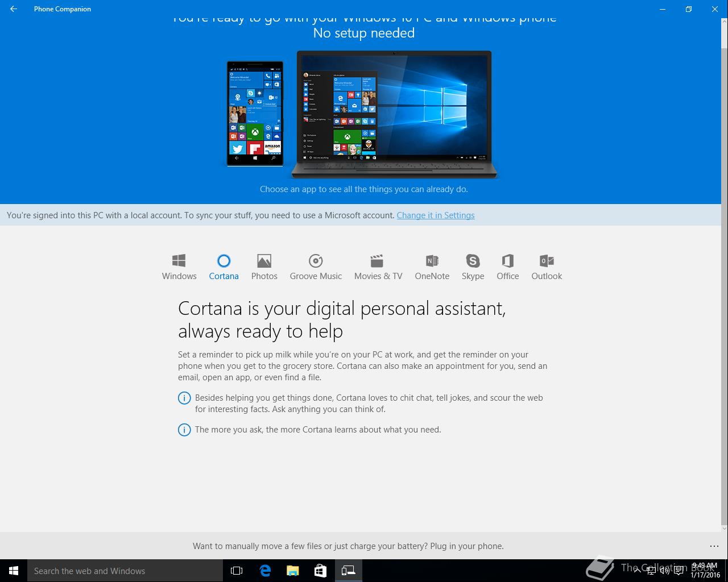The image size is (728, 582).
Task: Open the Action Center notifications icon
Action: coord(679,571)
